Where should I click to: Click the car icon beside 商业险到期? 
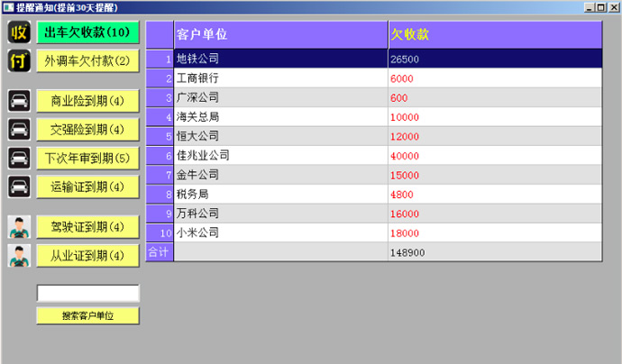[19, 101]
